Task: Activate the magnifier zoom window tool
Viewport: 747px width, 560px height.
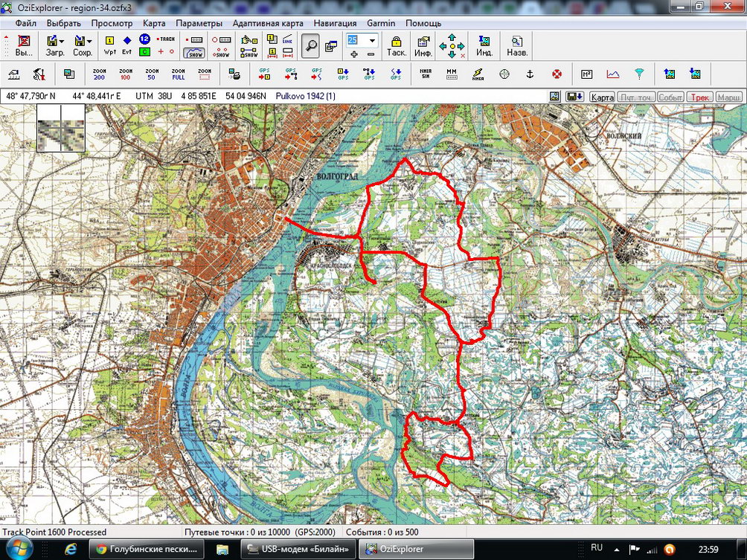Action: (x=310, y=45)
